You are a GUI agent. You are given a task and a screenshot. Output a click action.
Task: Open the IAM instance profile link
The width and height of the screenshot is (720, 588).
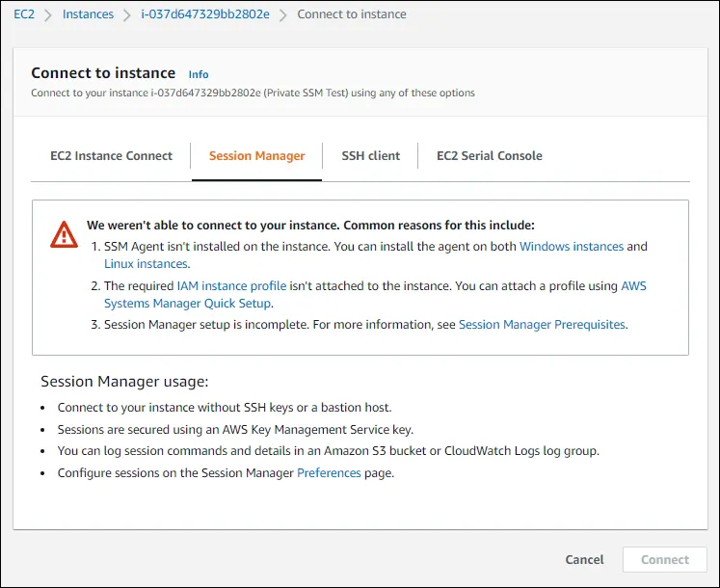[231, 286]
